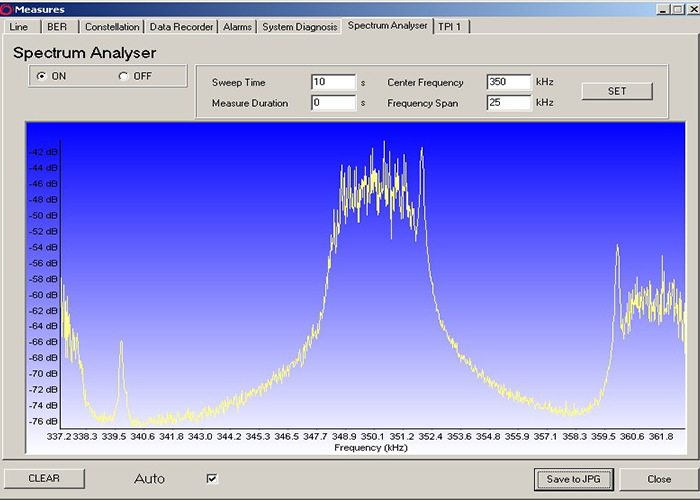Image resolution: width=700 pixels, height=500 pixels.
Task: Switch to the Constellation tab
Action: click(x=112, y=27)
